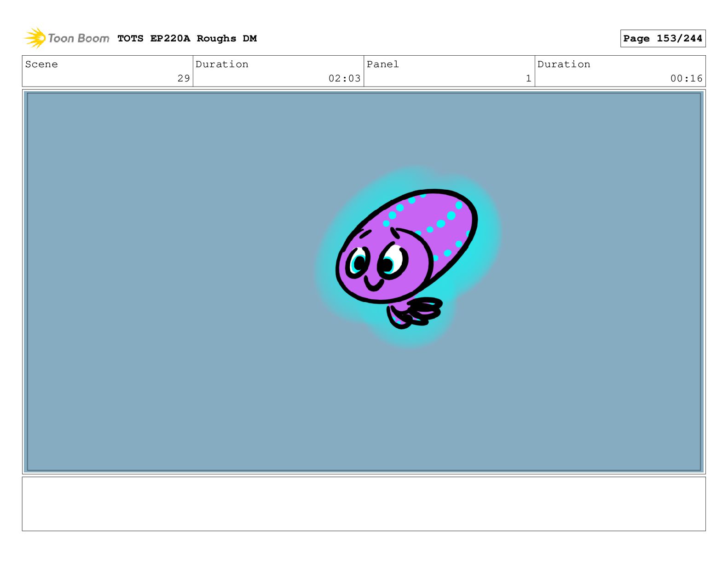
Task: Click the empty notes box below the panel
Action: (364, 504)
